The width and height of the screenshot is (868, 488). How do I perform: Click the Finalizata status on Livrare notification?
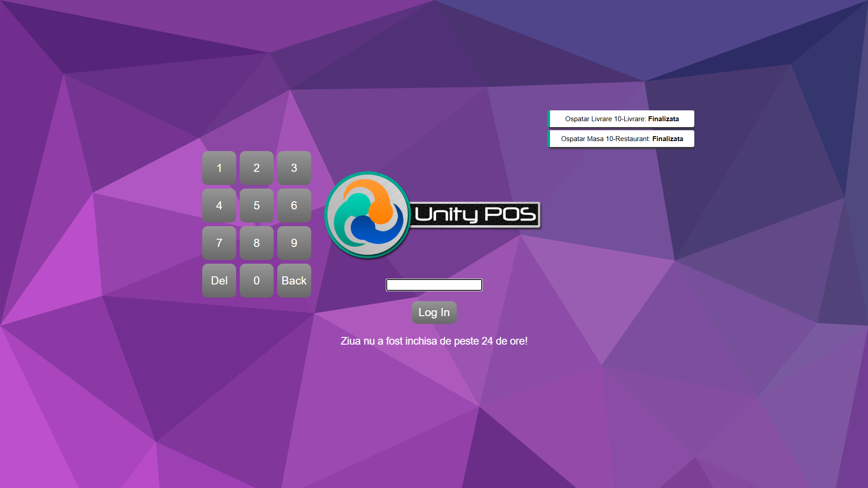click(663, 119)
